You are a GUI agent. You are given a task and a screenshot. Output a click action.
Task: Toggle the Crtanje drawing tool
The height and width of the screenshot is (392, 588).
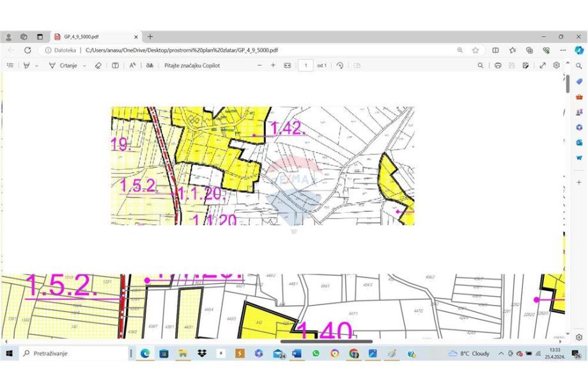point(63,65)
